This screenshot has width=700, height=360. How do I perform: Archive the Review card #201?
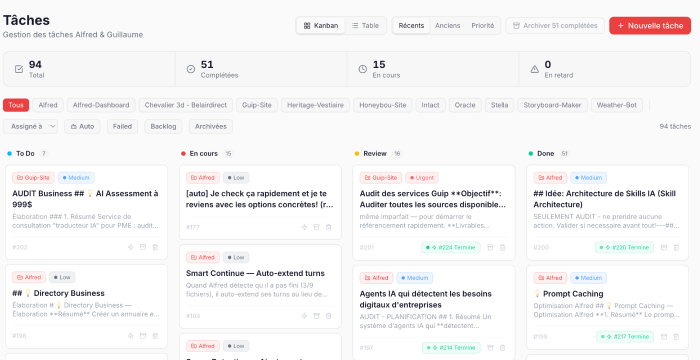490,247
